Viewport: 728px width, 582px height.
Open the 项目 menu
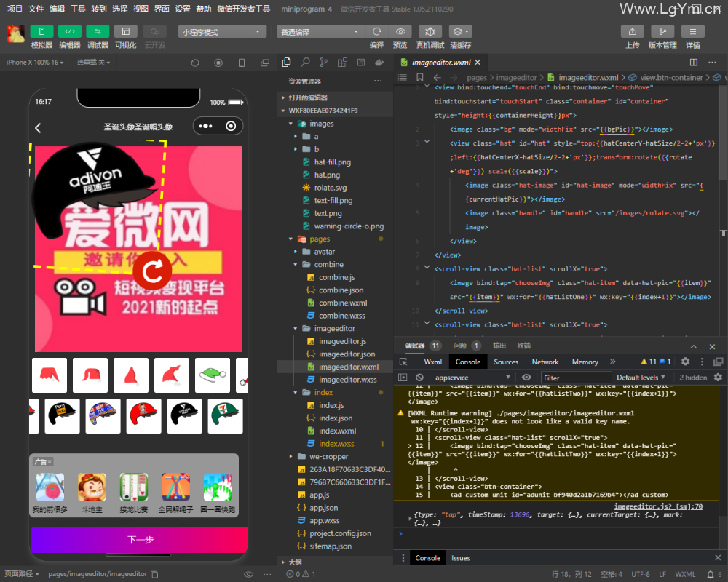(x=15, y=9)
